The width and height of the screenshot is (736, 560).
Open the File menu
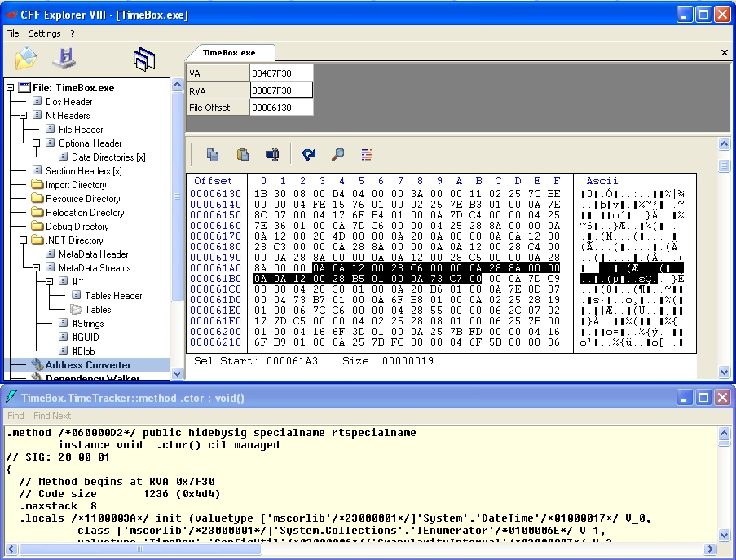(x=12, y=33)
